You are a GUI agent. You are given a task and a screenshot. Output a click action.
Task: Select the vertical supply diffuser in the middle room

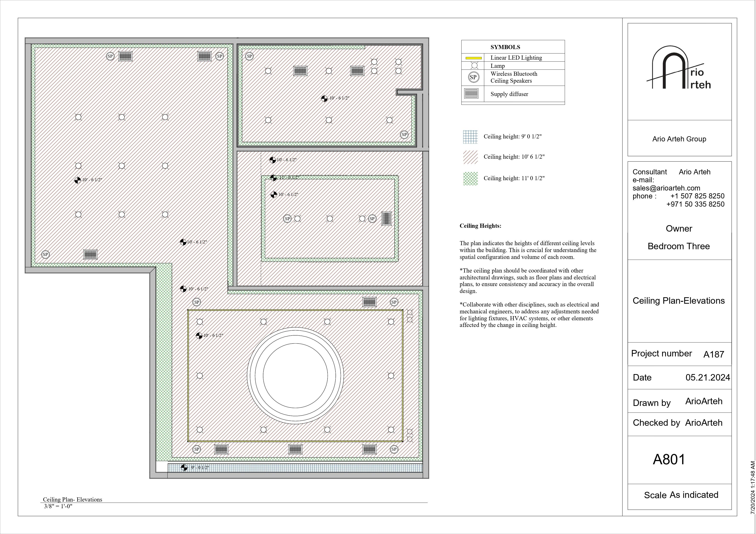coord(387,219)
